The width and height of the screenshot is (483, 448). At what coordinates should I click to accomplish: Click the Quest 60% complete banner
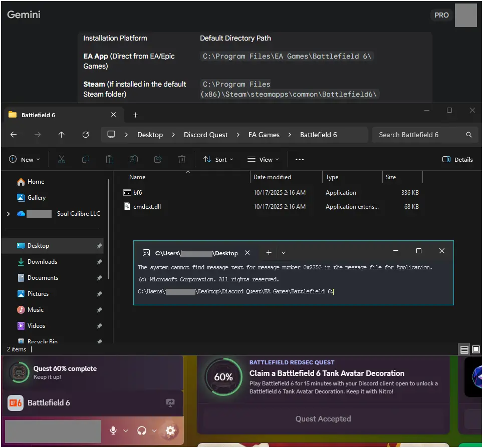point(92,372)
